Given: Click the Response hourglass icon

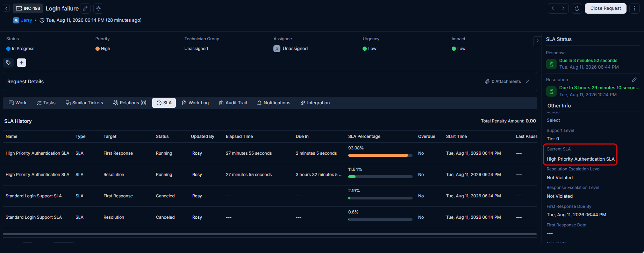Looking at the screenshot, I should 551,64.
